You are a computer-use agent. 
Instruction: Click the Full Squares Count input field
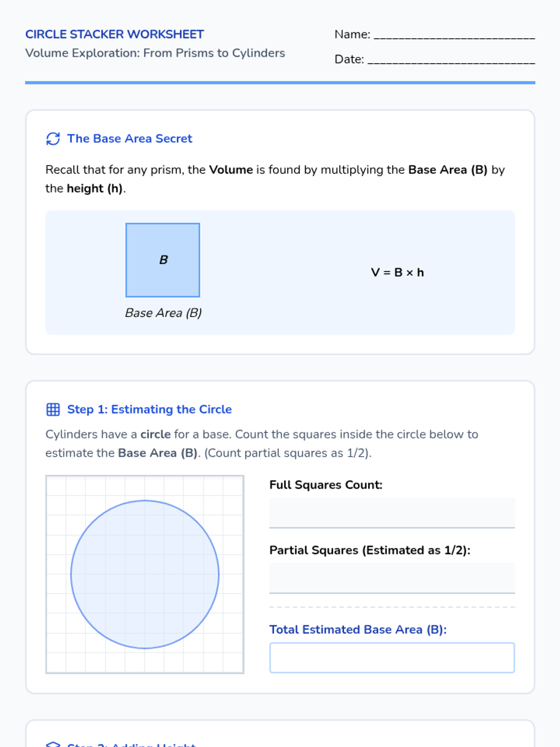tap(392, 513)
